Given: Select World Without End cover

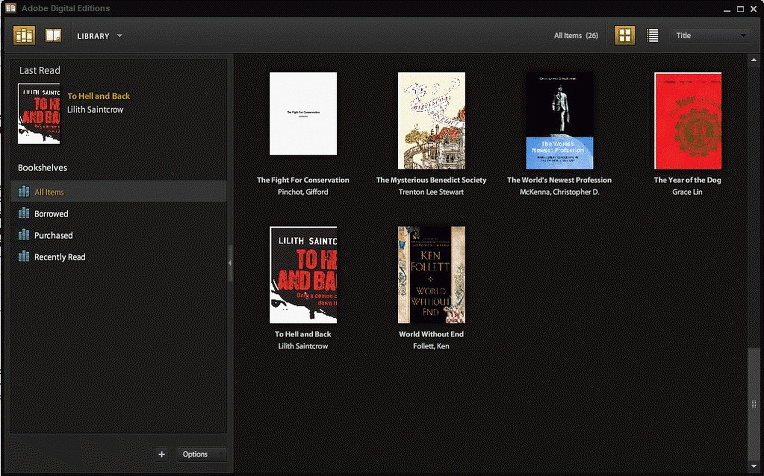Looking at the screenshot, I should (x=431, y=274).
